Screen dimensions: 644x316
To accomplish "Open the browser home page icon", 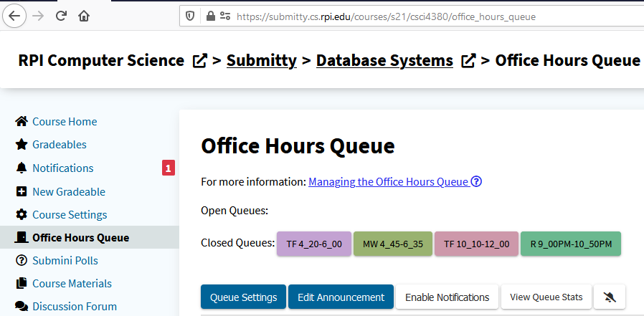I will [84, 16].
